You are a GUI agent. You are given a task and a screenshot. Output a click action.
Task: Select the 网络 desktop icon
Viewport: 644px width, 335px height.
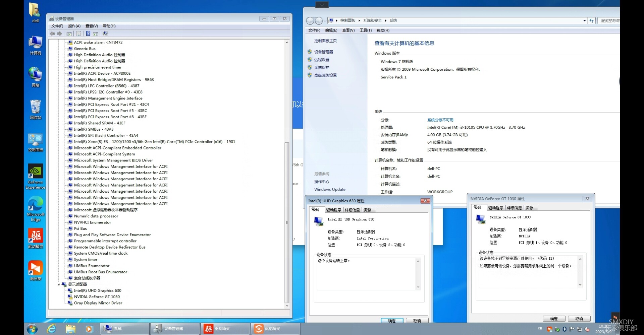coord(35,77)
